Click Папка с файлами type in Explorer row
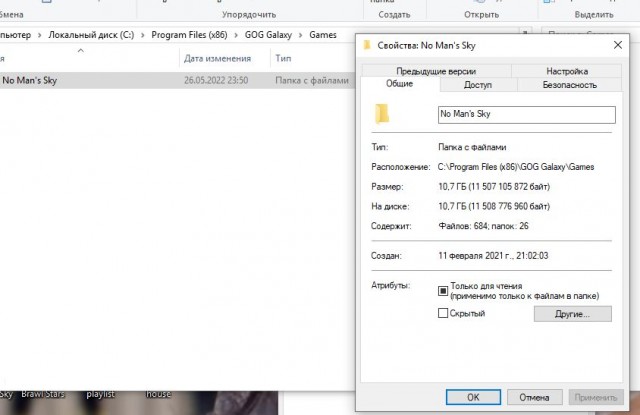Viewport: 640px width, 415px height. pos(312,80)
